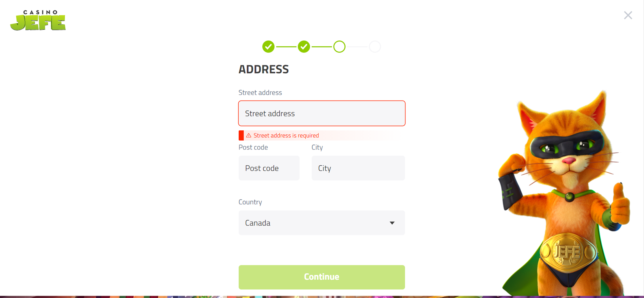Image resolution: width=644 pixels, height=298 pixels.
Task: Click the Street address label
Action: (x=260, y=93)
